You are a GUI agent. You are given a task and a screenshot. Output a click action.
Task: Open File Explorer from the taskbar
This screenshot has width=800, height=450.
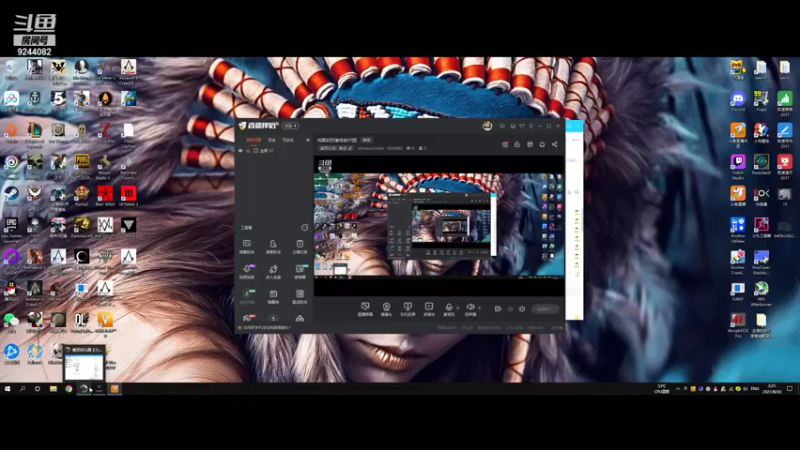[53, 389]
